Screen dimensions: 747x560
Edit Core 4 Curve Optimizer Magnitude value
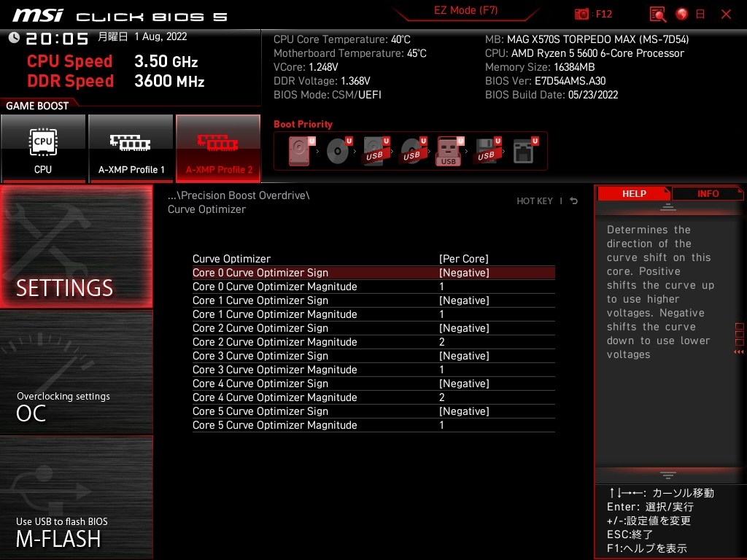tap(441, 397)
